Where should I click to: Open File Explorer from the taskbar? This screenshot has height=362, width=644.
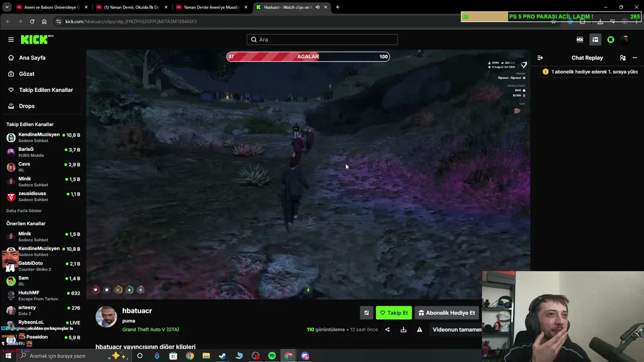[x=206, y=356]
